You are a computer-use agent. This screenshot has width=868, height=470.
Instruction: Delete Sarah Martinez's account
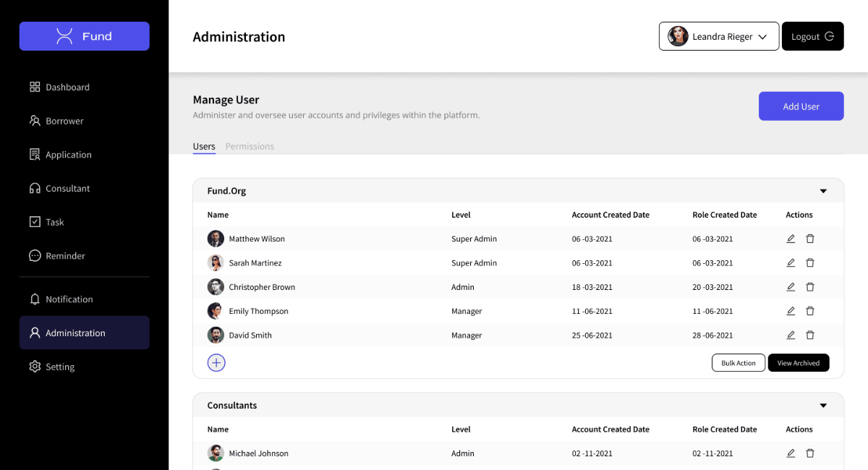pyautogui.click(x=810, y=263)
